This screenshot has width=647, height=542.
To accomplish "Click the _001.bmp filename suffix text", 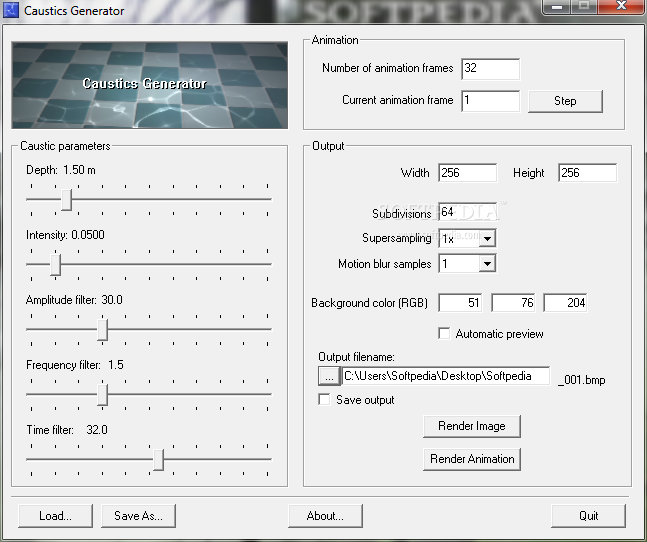I will click(x=581, y=380).
